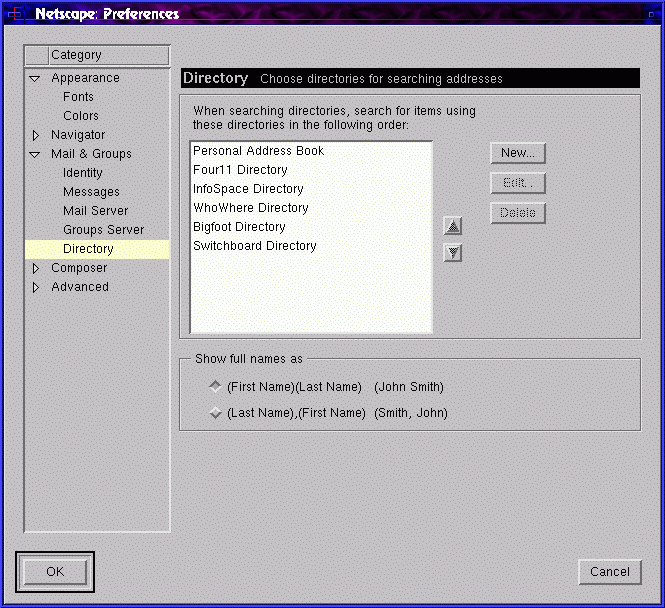This screenshot has width=665, height=608.
Task: Select Bigfoot Directory in list
Action: click(311, 227)
